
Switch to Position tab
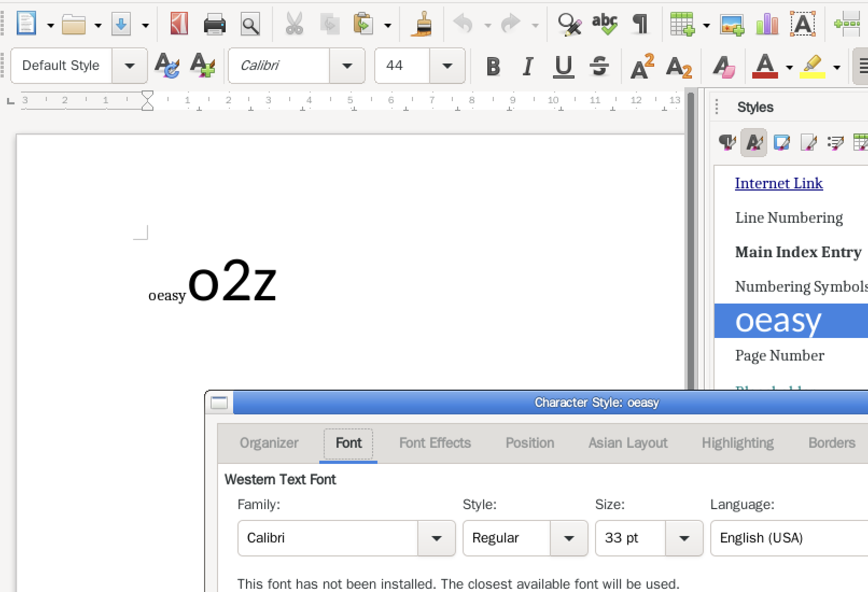530,443
